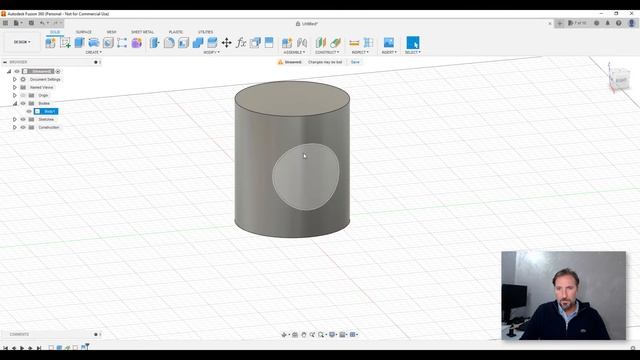This screenshot has height=360, width=640.
Task: Expand the MODIFY dropdown menu
Action: (x=211, y=52)
